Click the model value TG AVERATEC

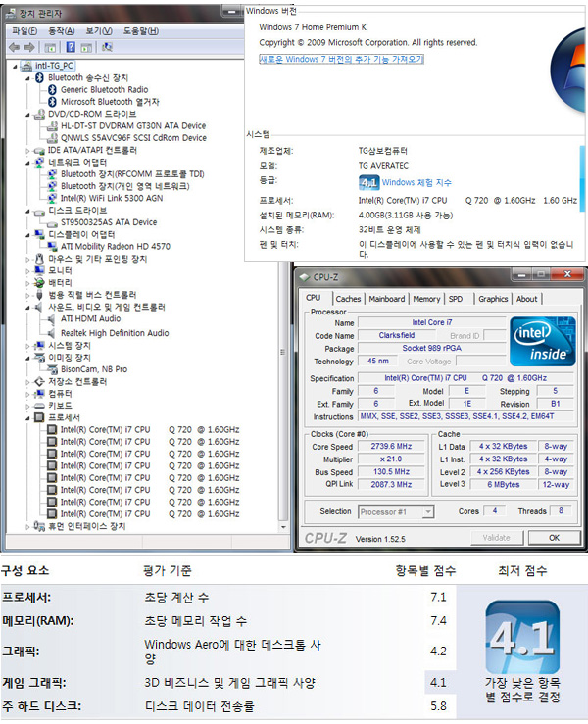383,165
